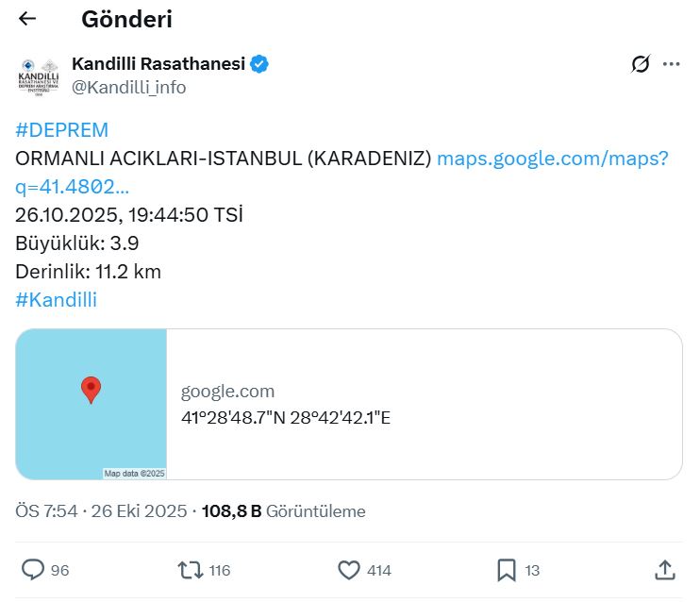Open the Grok slashed-circle icon
Viewport: 700px width, 602px height.
pyautogui.click(x=641, y=64)
